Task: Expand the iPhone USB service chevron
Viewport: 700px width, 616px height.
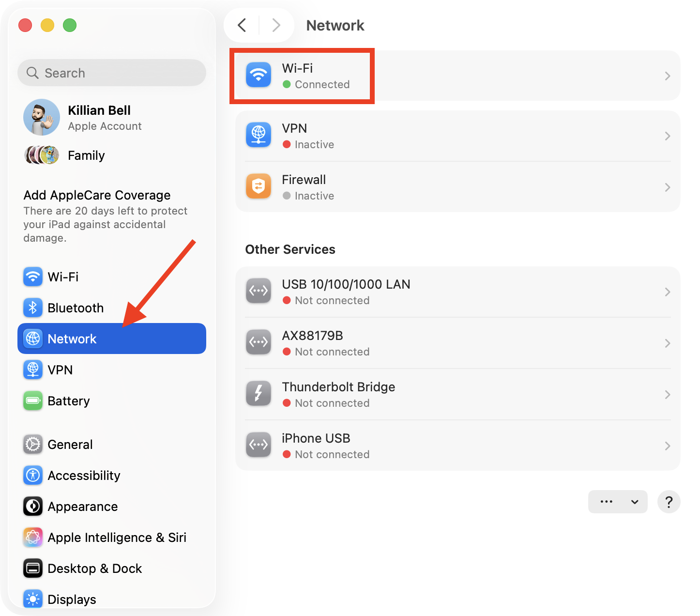Action: [x=668, y=446]
